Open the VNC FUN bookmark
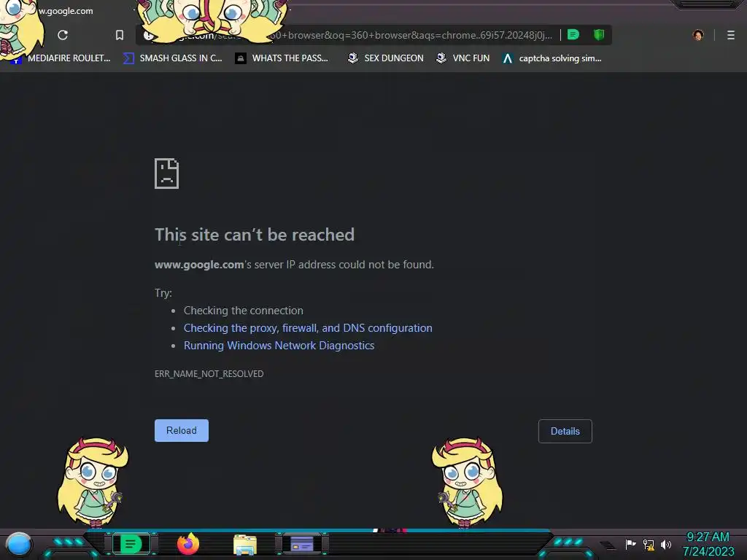The width and height of the screenshot is (747, 560). click(x=463, y=58)
